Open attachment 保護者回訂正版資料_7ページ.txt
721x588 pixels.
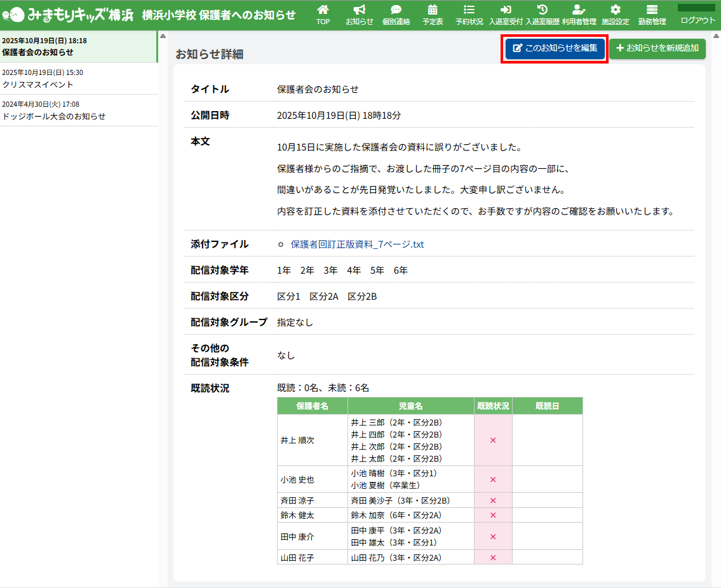coord(357,244)
